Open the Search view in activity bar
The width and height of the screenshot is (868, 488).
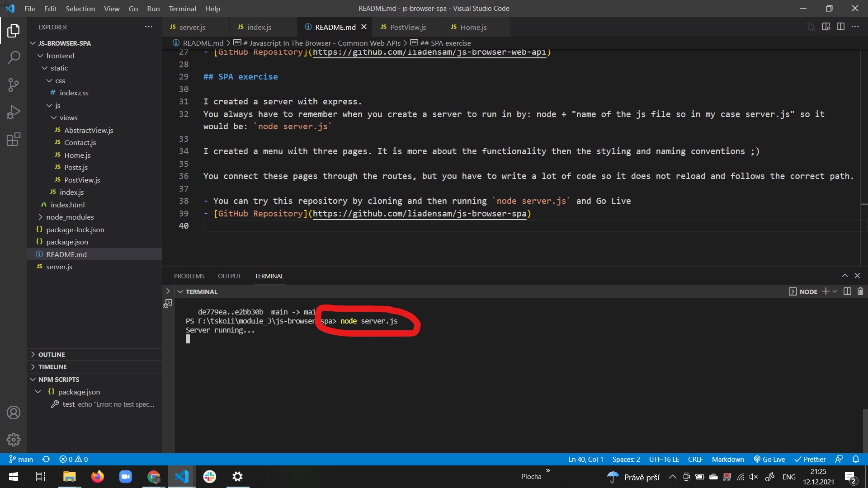(14, 58)
